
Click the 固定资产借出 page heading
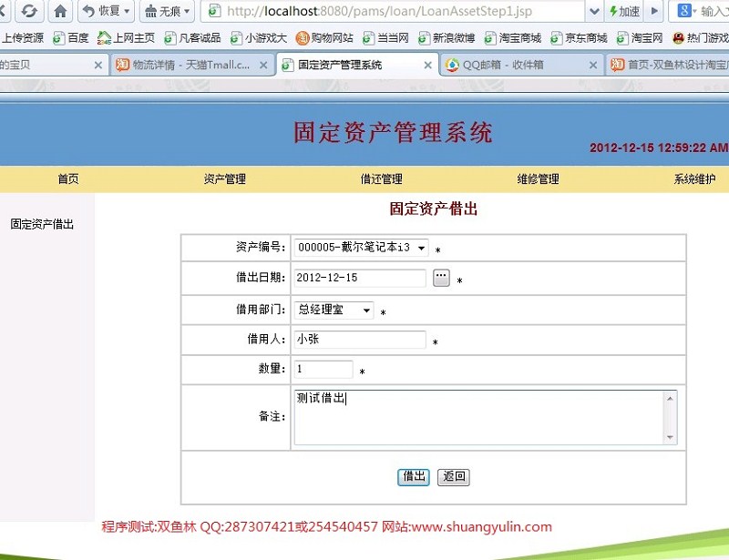(434, 209)
